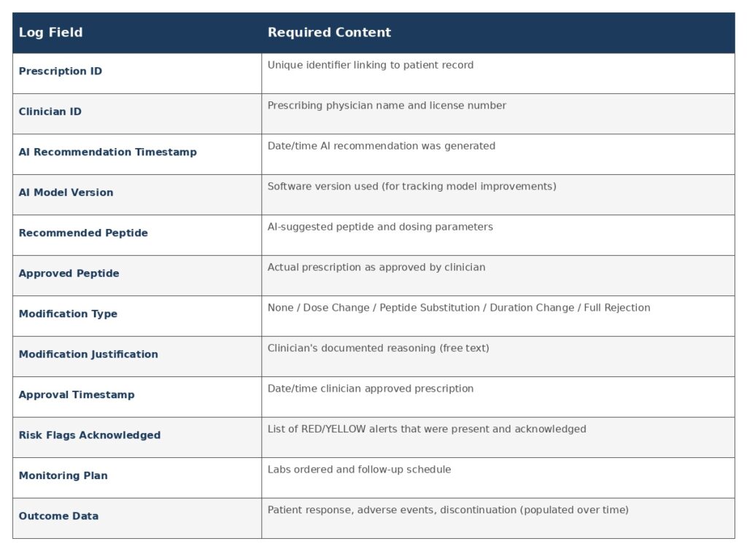Select the "Outcome Data" field cell
This screenshot has width=747, height=560.
click(58, 516)
